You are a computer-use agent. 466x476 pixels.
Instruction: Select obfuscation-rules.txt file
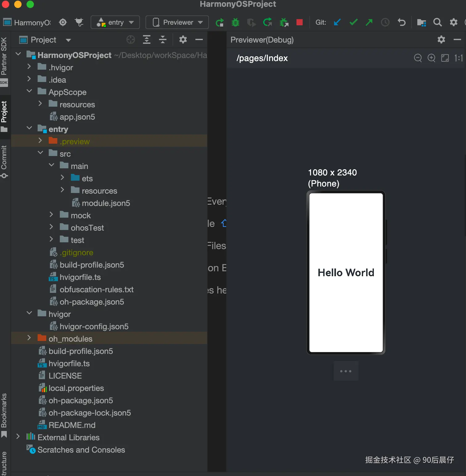point(92,289)
